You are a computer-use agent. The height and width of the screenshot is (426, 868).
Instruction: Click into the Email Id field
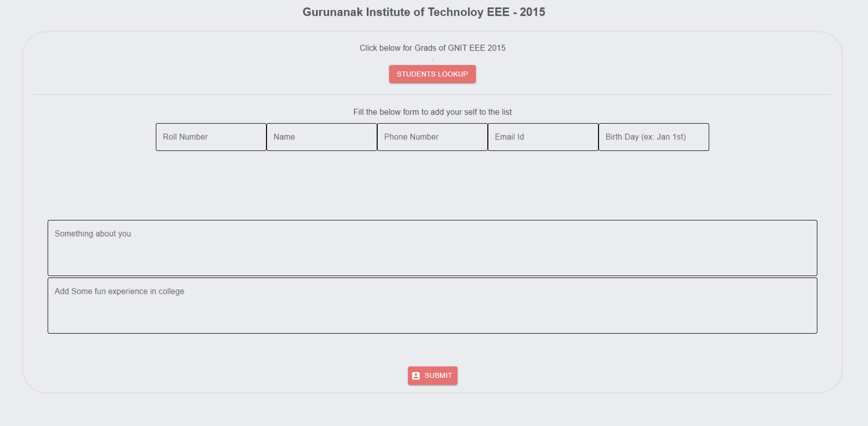[543, 137]
